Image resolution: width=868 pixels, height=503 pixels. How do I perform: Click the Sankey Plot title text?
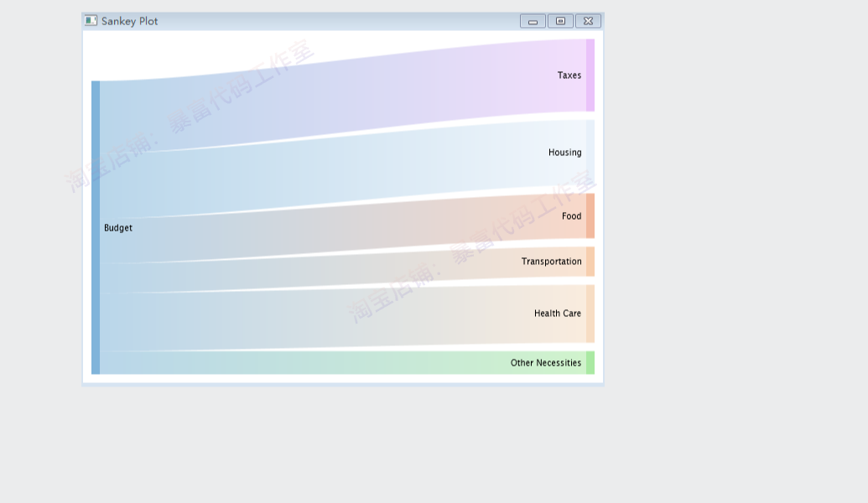[129, 21]
